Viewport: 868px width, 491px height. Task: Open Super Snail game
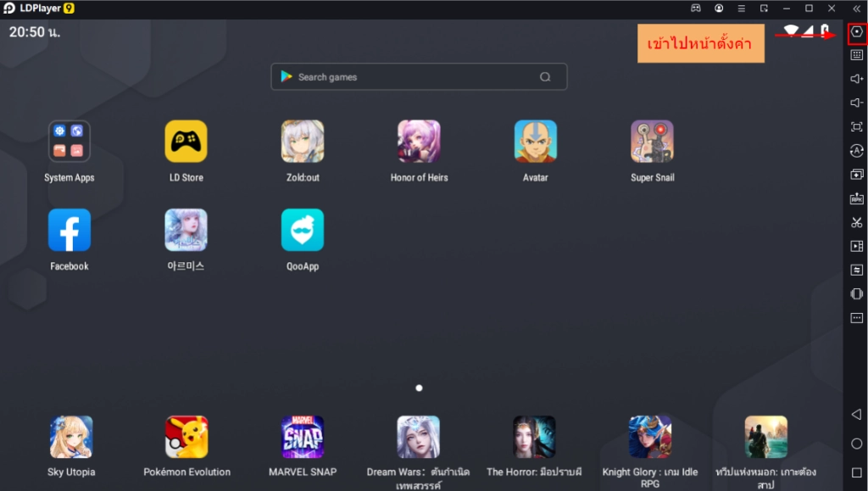point(652,141)
